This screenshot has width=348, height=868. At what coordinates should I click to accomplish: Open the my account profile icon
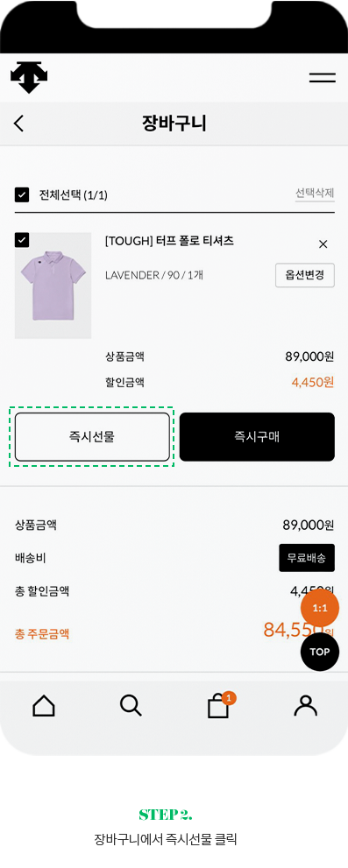pyautogui.click(x=305, y=706)
